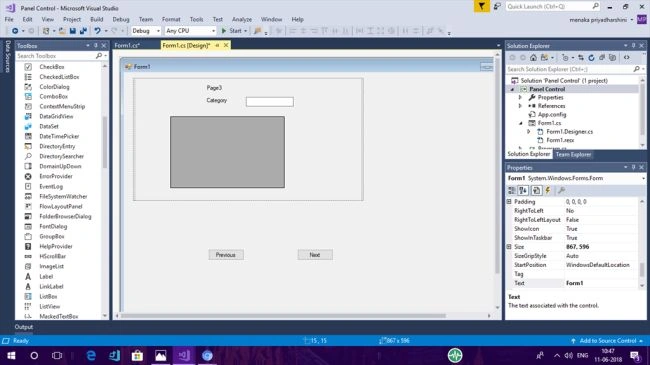
Task: Click the Home icon in Solution Explorer
Action: pos(533,58)
